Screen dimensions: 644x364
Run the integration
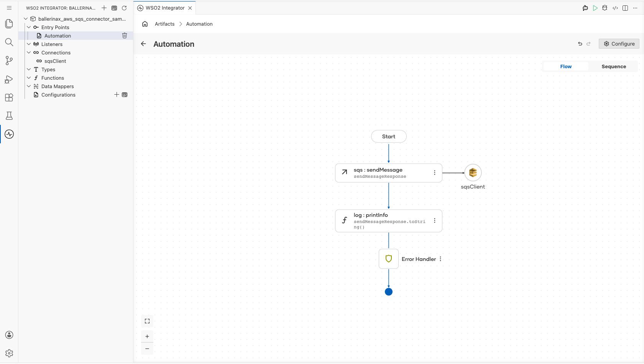(595, 8)
